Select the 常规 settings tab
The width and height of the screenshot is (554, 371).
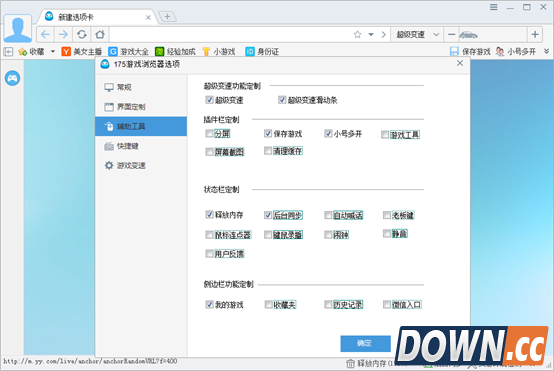141,87
